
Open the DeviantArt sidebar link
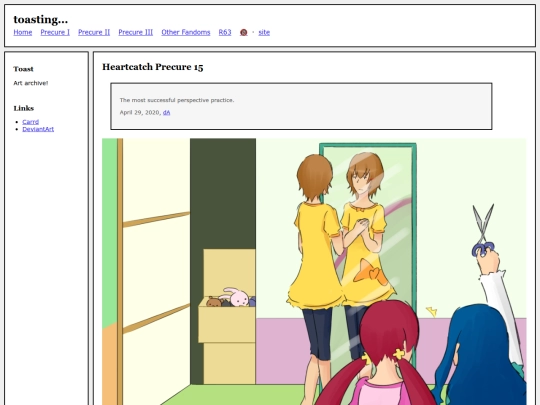pos(38,129)
